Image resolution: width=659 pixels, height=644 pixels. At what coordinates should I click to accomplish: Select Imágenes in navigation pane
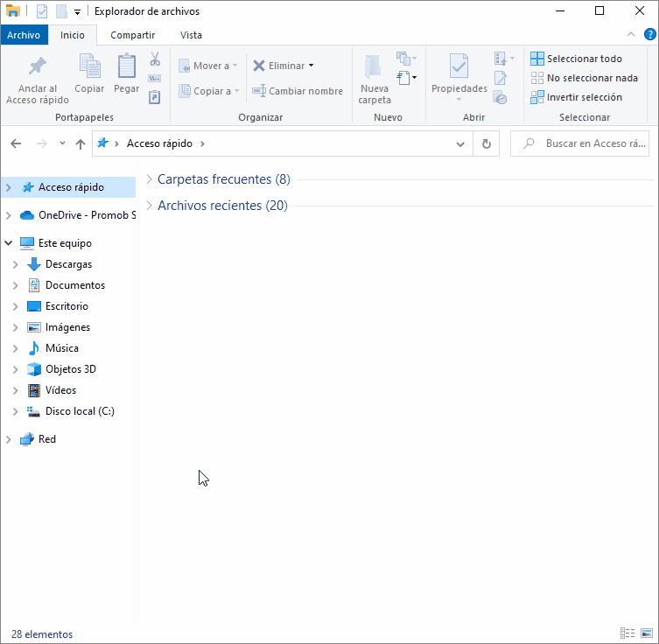(x=68, y=327)
